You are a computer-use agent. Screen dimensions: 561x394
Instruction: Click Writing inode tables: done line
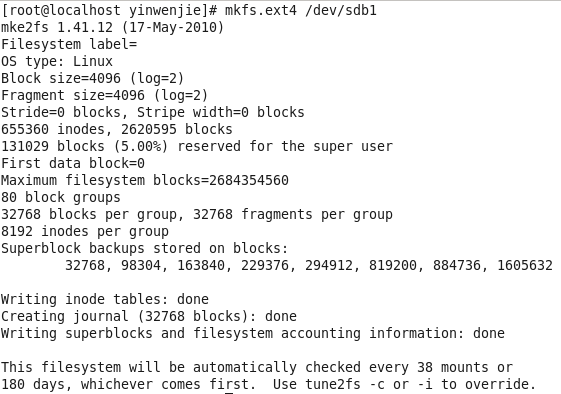105,299
